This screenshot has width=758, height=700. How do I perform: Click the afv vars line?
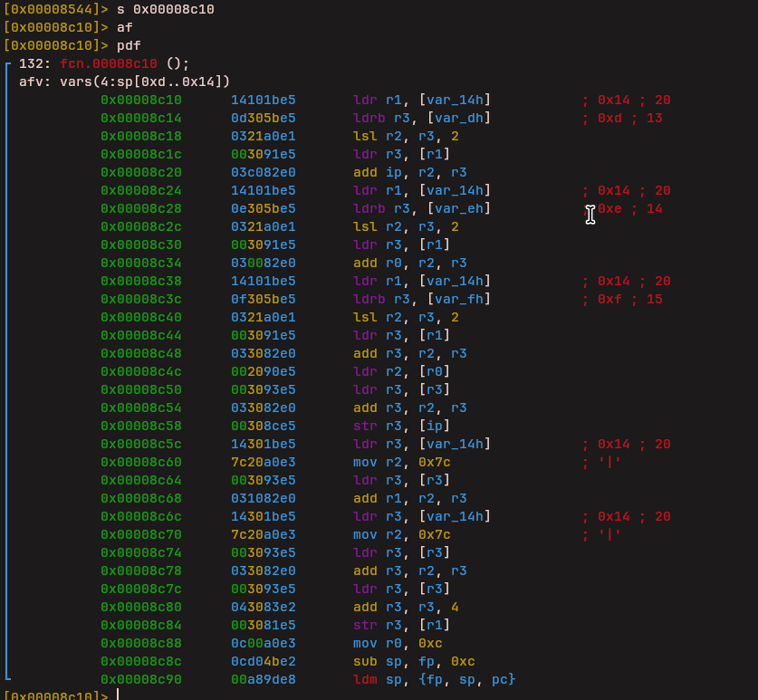click(x=124, y=82)
